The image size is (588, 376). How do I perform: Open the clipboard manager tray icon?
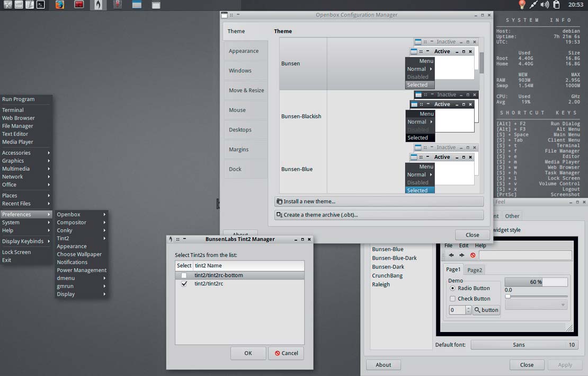(557, 4)
